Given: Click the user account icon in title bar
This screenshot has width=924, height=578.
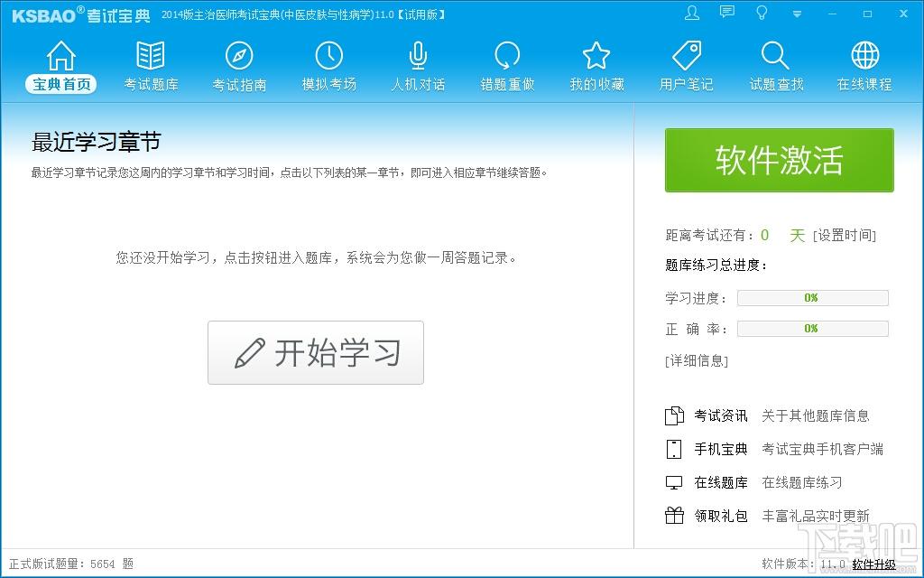Looking at the screenshot, I should [x=692, y=14].
